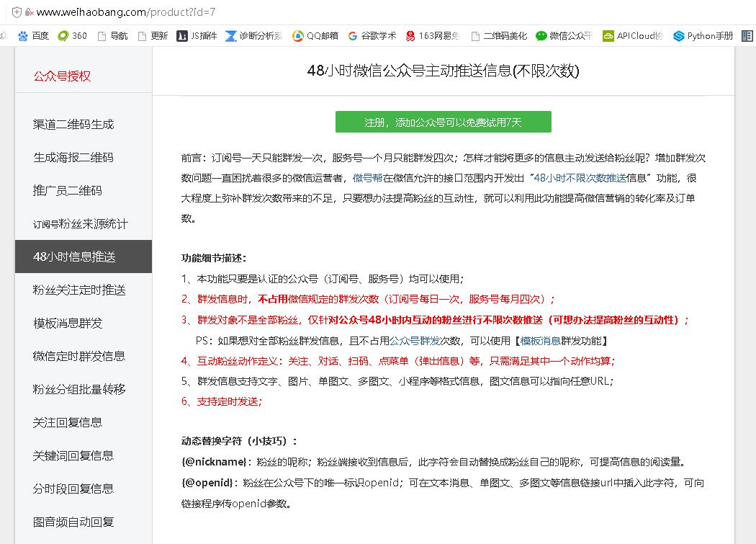Open 订阅号粉丝来源统计 in sidebar
Image resolution: width=756 pixels, height=544 pixels.
click(x=81, y=223)
